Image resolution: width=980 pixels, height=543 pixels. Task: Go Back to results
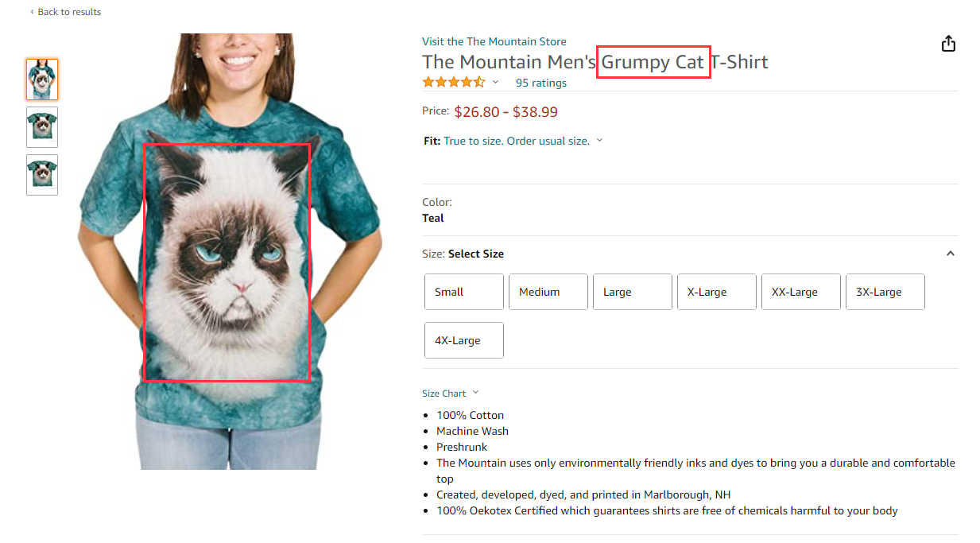pos(66,11)
